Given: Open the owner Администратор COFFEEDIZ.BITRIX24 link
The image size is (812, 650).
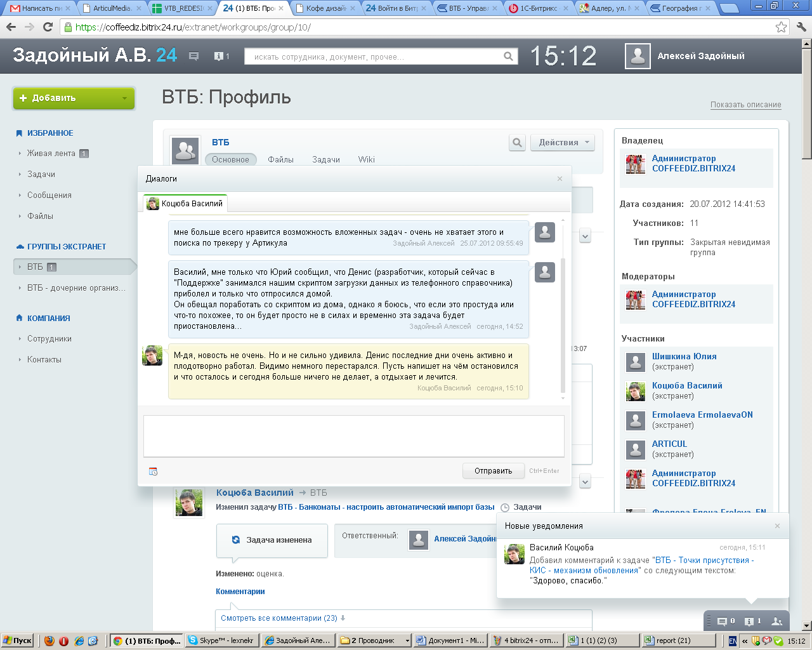Looking at the screenshot, I should [693, 164].
